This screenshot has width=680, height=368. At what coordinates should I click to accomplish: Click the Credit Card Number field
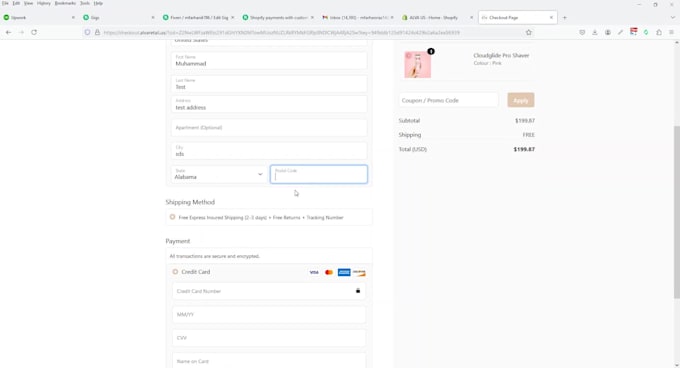coord(269,291)
